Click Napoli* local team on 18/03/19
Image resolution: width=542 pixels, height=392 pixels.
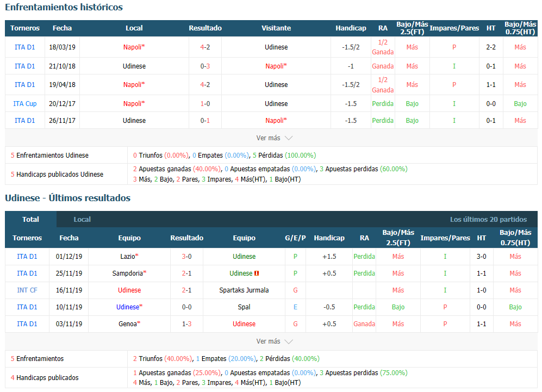point(134,47)
